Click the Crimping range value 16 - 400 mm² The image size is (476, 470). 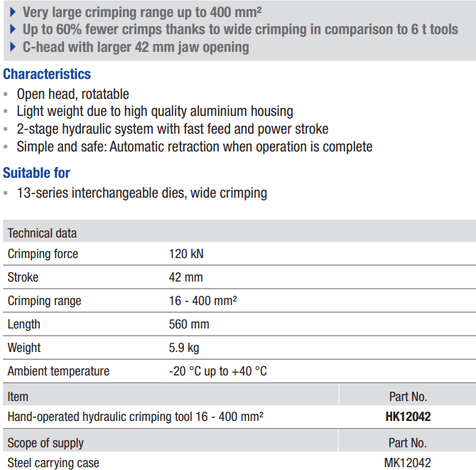tap(202, 301)
